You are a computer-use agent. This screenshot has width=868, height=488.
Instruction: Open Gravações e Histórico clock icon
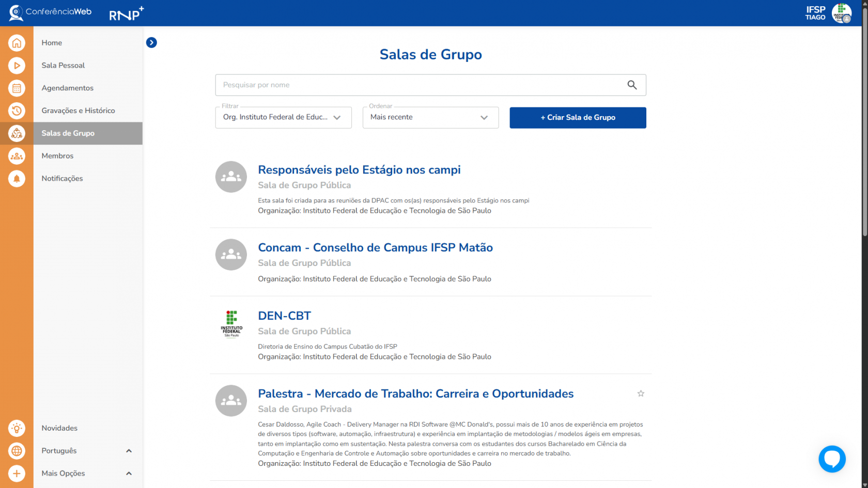point(17,111)
